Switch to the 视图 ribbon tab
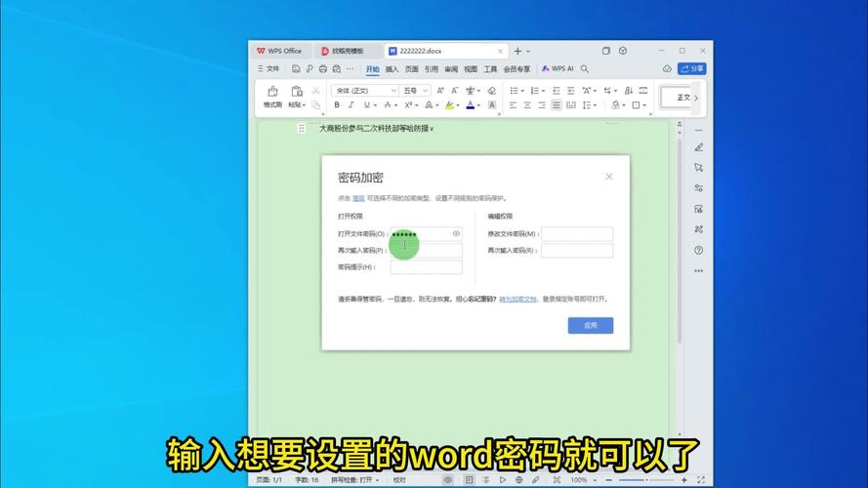The height and width of the screenshot is (488, 868). point(471,69)
